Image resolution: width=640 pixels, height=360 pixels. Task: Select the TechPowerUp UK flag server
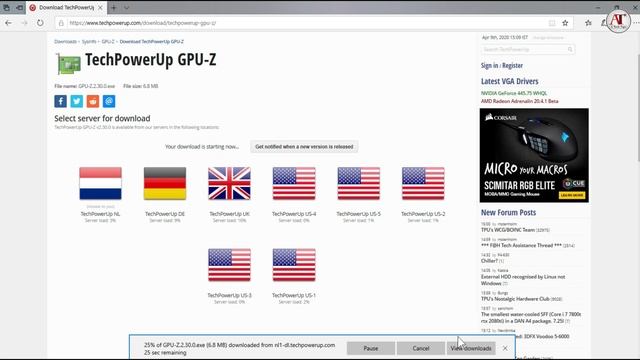[229, 184]
